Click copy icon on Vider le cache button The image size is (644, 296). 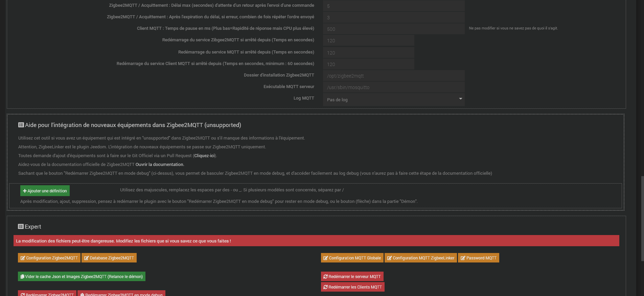(22, 277)
